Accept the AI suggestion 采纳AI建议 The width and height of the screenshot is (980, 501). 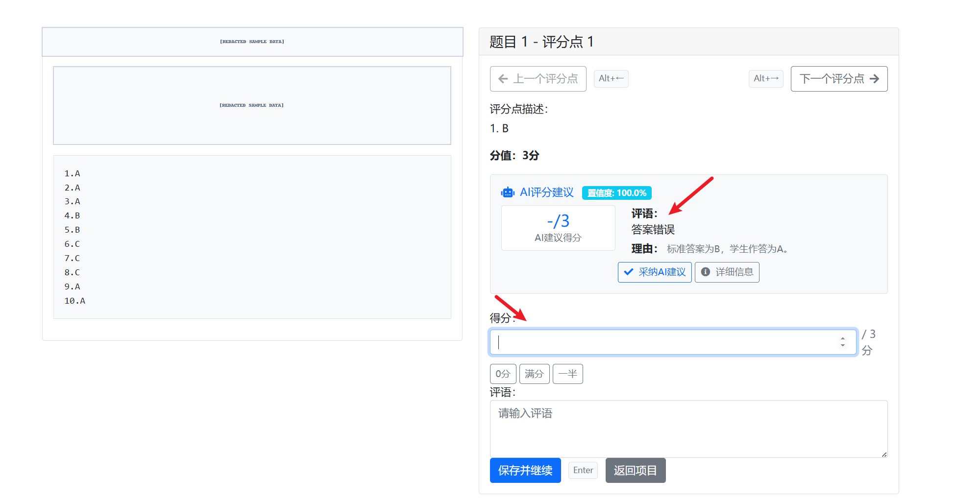point(655,272)
